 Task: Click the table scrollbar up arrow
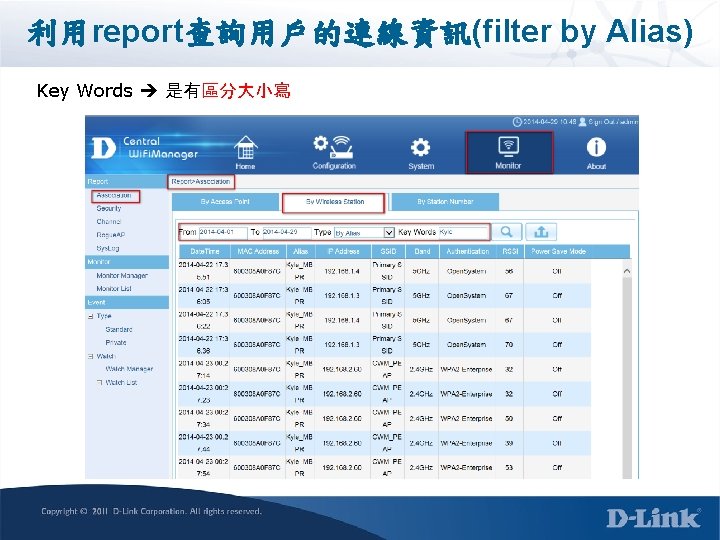[627, 271]
